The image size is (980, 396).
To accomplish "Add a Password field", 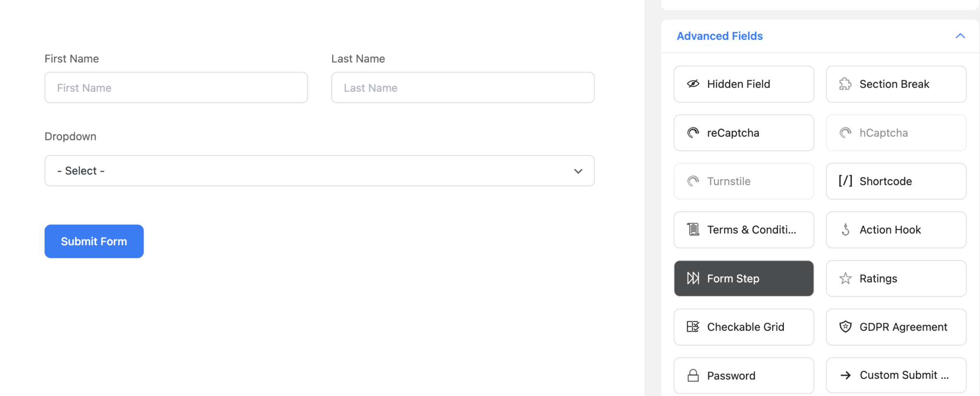I will 743,375.
